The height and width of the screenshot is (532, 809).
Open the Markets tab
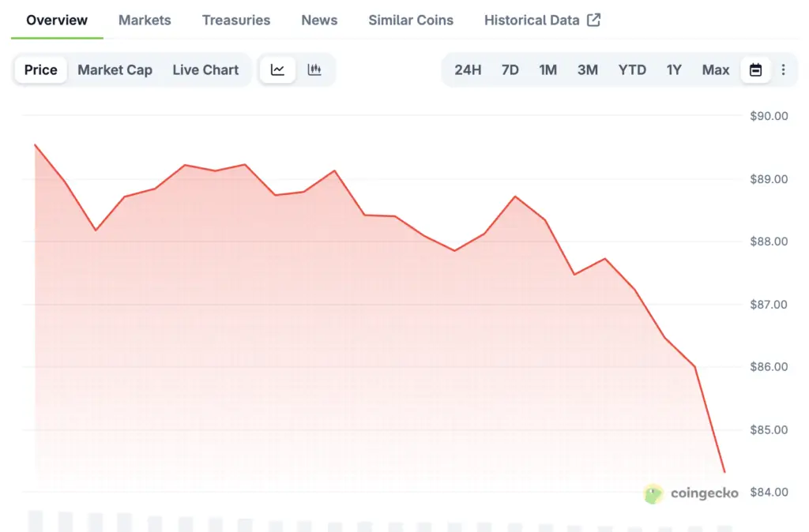145,20
